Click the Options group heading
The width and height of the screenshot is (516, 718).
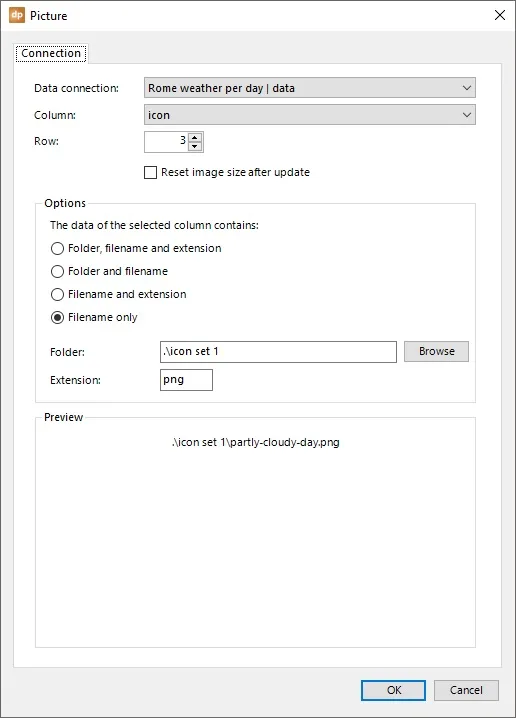tap(65, 203)
